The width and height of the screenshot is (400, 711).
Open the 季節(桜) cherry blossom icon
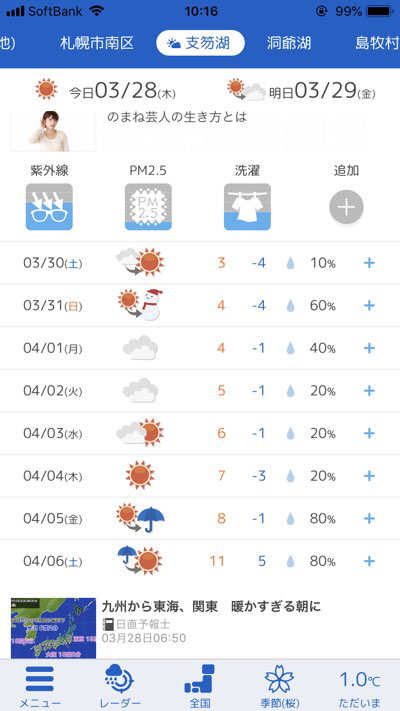(x=279, y=678)
